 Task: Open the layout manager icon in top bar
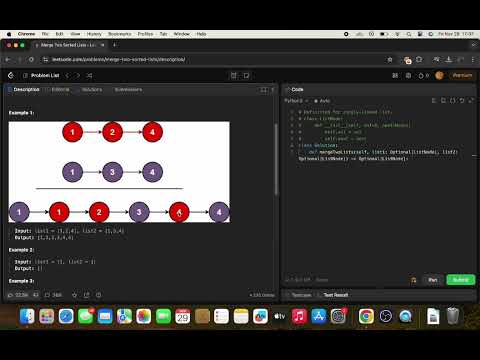(234, 76)
